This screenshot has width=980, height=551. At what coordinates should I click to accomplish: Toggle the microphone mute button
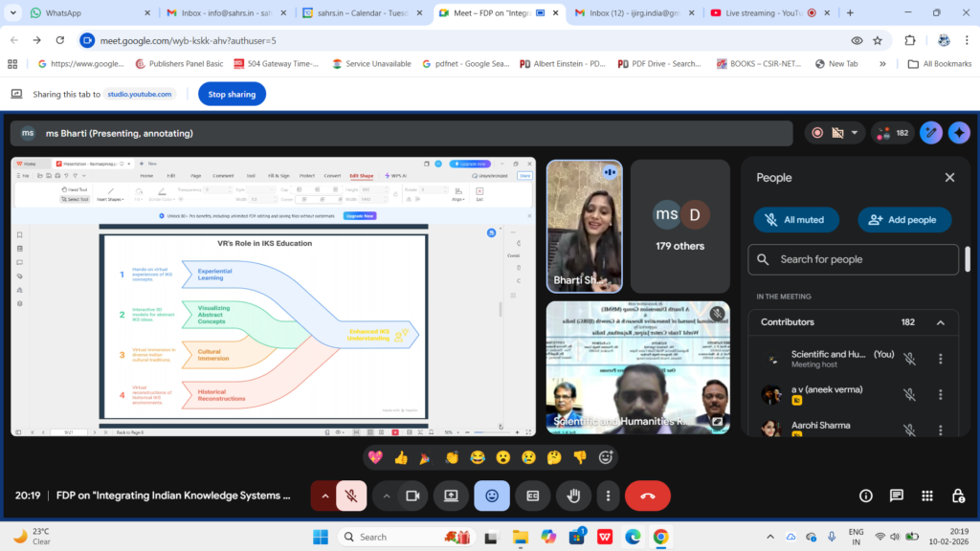click(351, 496)
